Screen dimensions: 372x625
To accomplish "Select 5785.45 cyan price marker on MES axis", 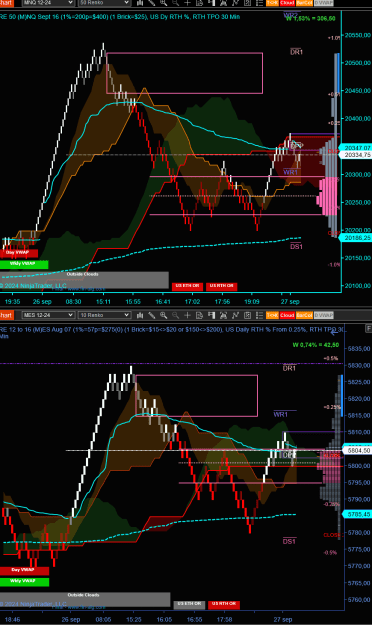I will click(358, 514).
